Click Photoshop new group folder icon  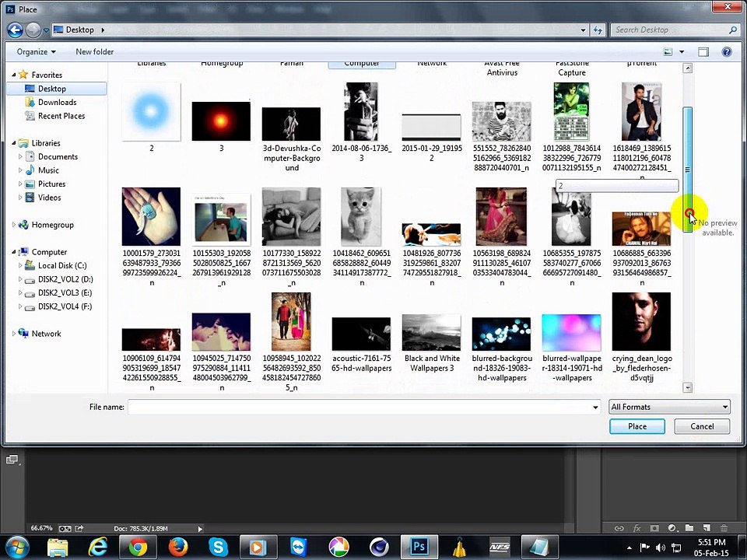[x=689, y=527]
